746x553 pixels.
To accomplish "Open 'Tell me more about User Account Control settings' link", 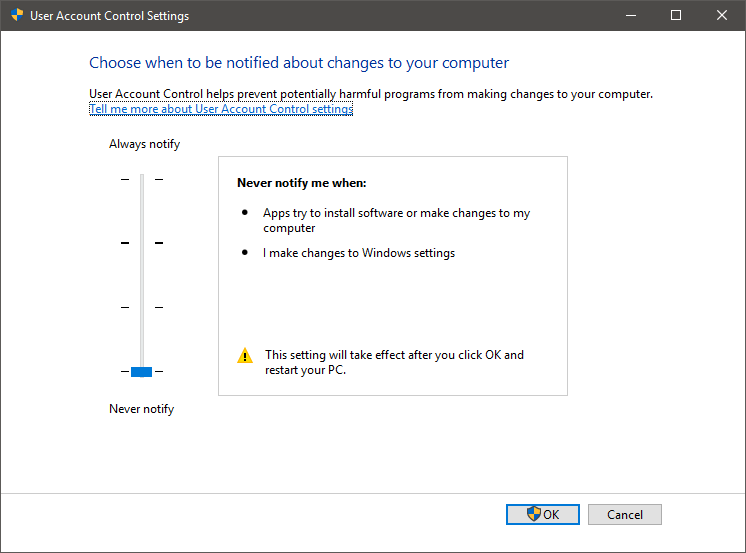I will pyautogui.click(x=221, y=109).
